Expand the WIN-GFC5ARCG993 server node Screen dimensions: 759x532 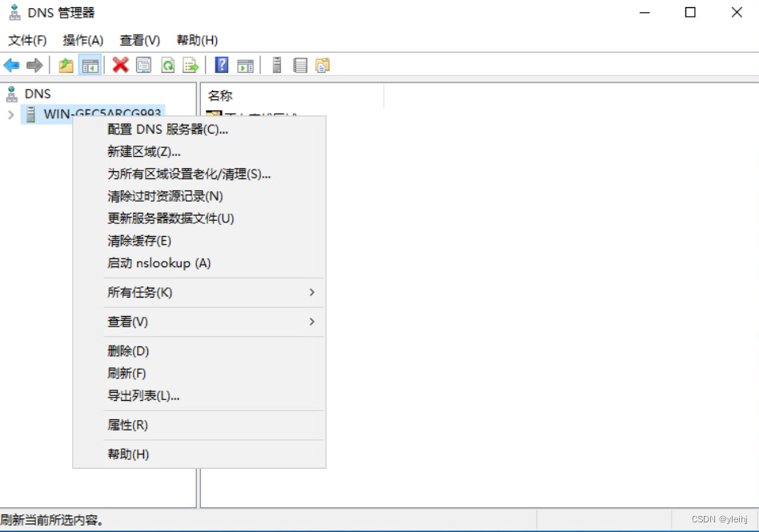(11, 114)
